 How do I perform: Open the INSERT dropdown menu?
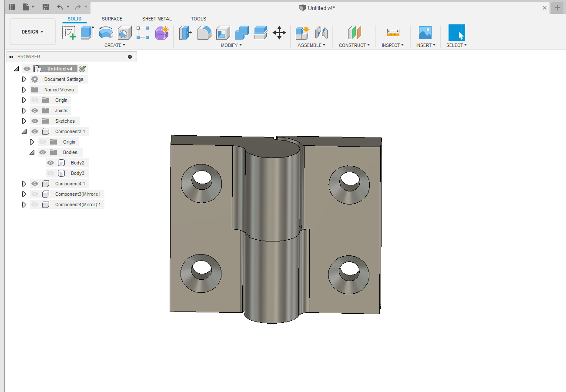coord(426,45)
